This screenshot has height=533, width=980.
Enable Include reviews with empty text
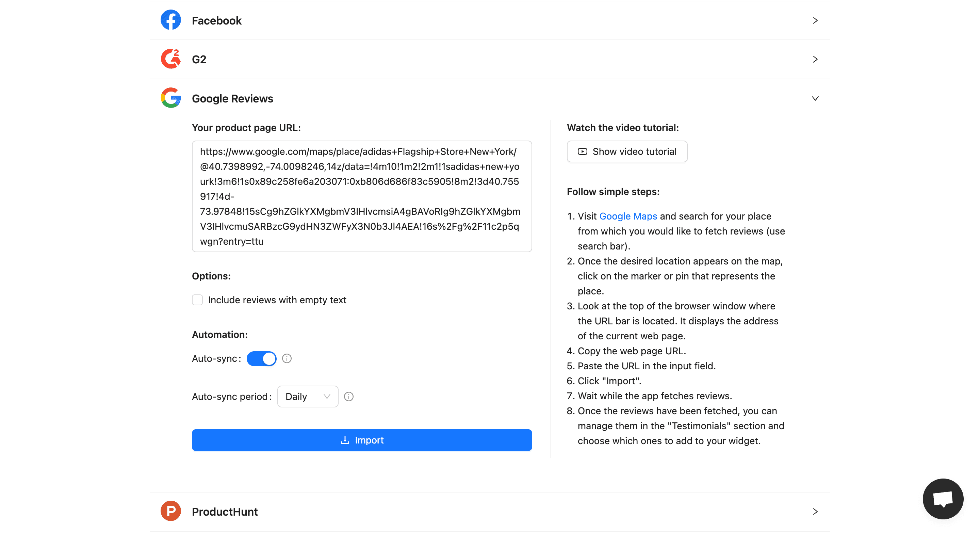point(197,300)
